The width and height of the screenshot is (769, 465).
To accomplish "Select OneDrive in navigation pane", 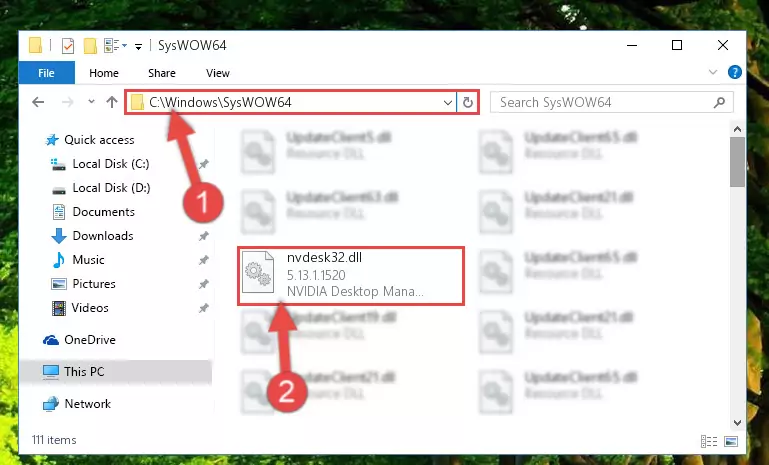I will click(90, 340).
